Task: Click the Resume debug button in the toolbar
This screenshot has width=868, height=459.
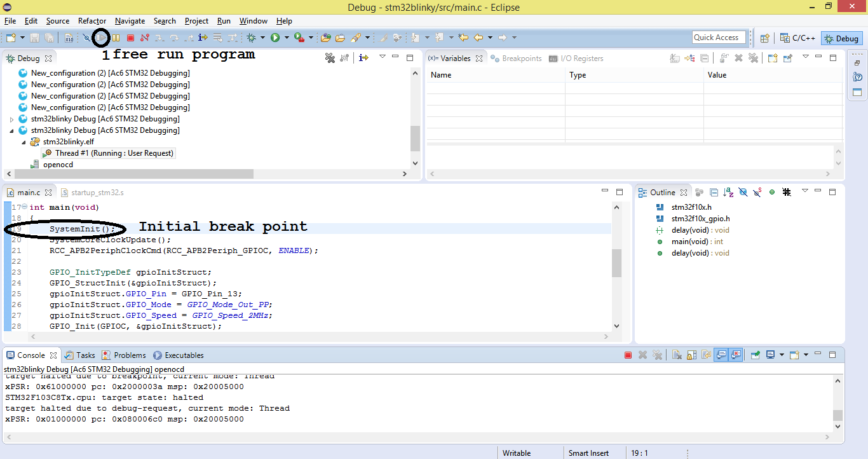Action: (x=101, y=38)
